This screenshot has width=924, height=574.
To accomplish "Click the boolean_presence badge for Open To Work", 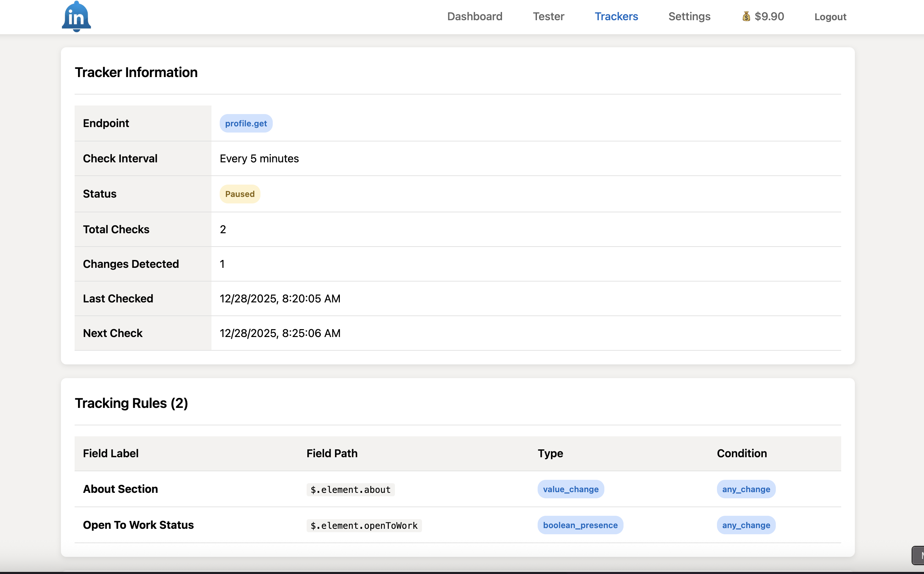I will coord(580,525).
